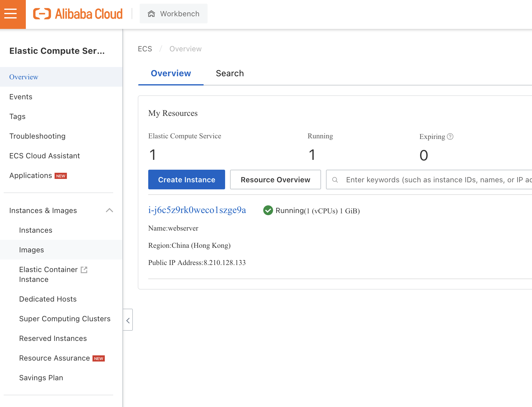
Task: Click the Resource Overview button
Action: click(276, 180)
